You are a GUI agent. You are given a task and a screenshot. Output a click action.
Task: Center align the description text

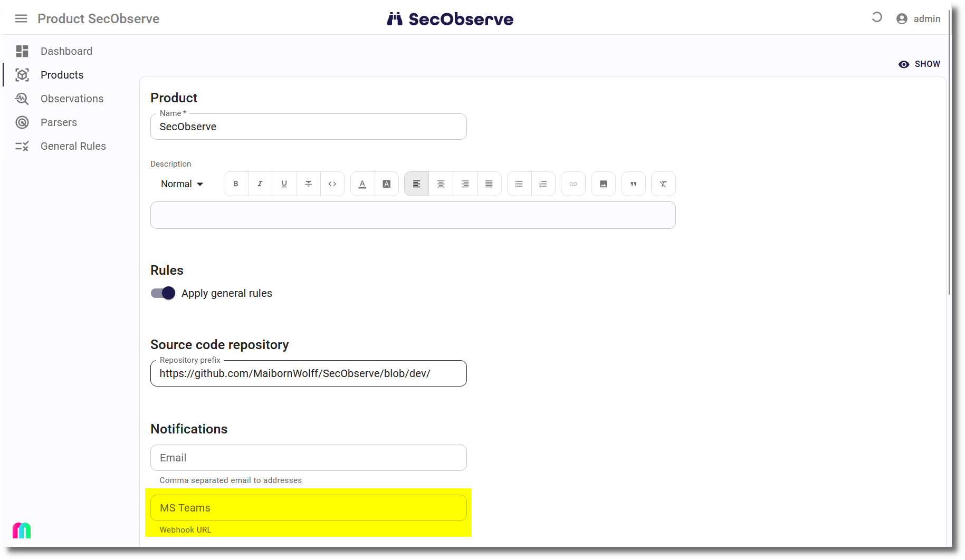click(441, 184)
